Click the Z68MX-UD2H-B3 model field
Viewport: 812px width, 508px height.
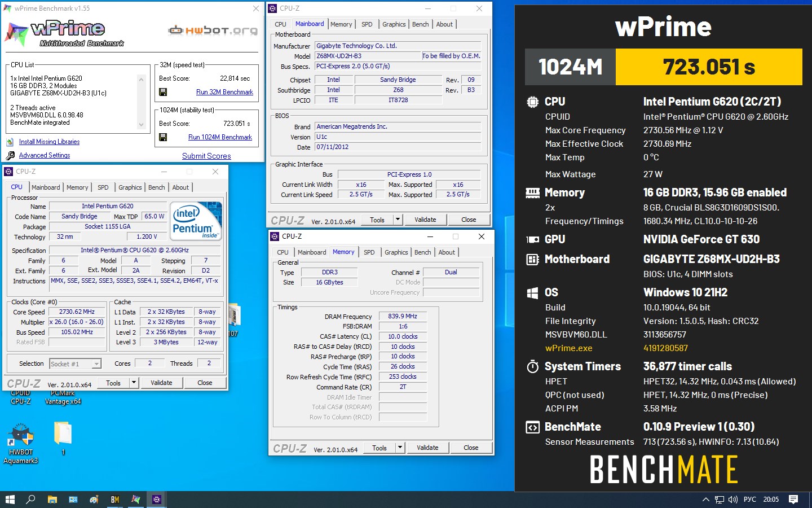(367, 56)
